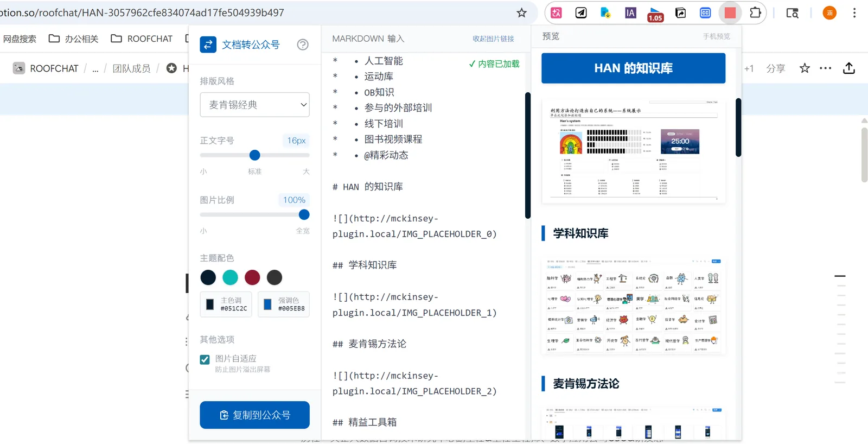
Task: Click the 文档转公众号 swap logo icon
Action: [208, 45]
